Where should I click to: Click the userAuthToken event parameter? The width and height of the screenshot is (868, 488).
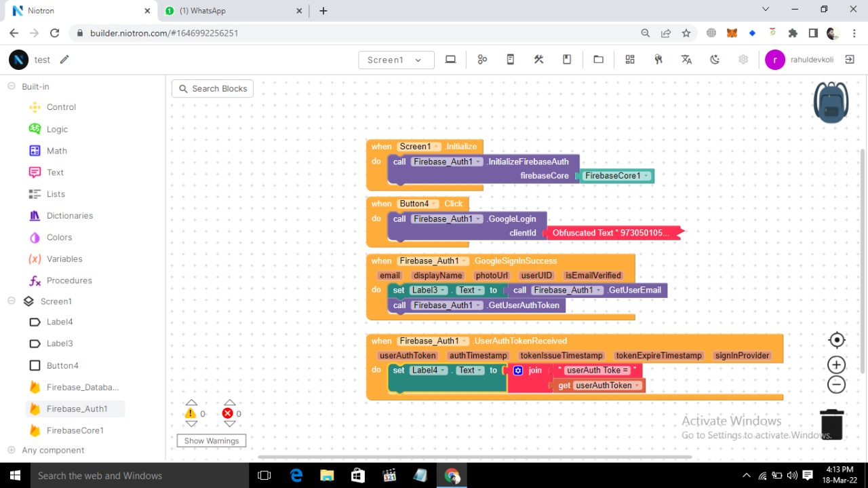(x=408, y=356)
